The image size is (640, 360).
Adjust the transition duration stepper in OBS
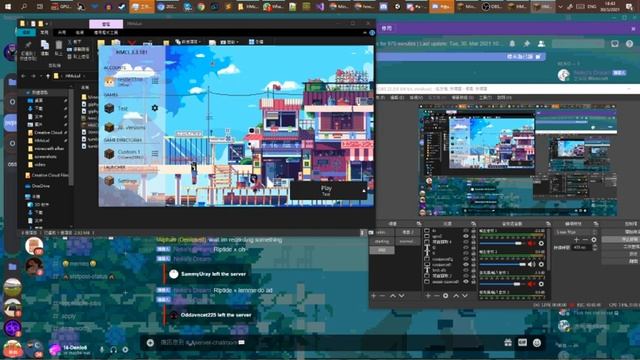[594, 247]
